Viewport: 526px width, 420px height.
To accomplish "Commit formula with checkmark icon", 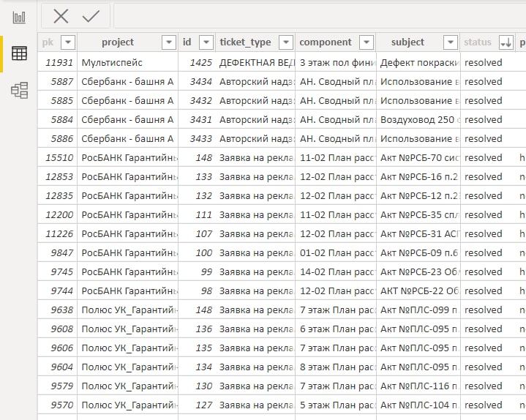I will 91,16.
